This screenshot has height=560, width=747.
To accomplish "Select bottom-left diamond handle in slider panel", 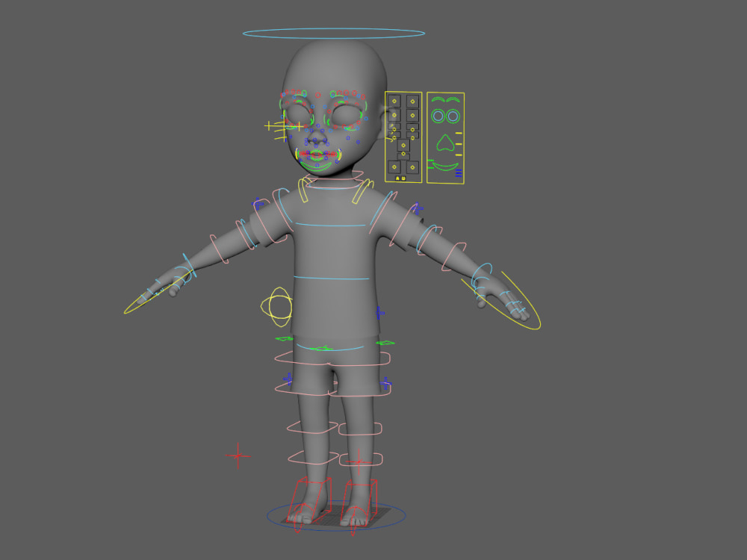I will click(394, 167).
